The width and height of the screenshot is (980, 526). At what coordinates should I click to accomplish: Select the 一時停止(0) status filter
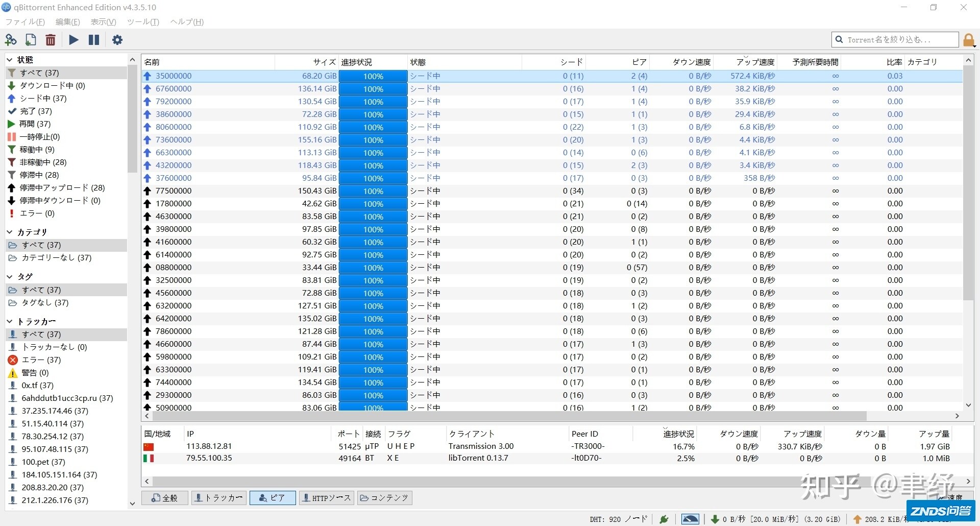[66, 137]
